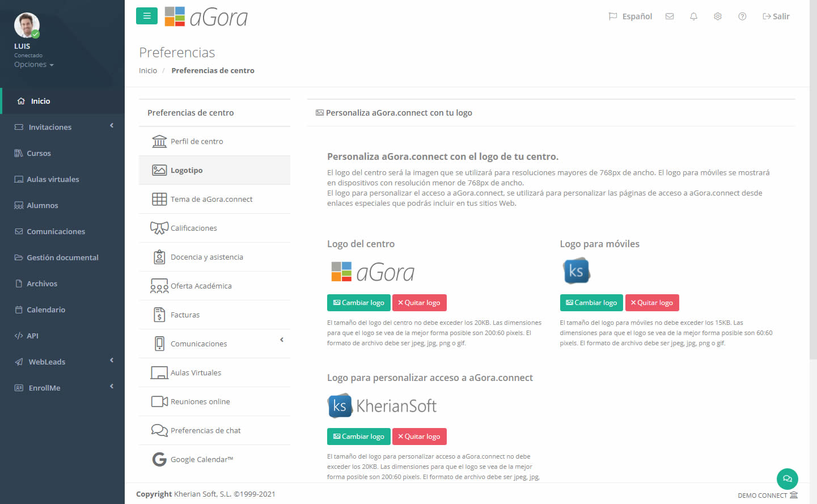Open Aulas Virtuales preferences
Viewport: 817px width, 504px height.
(x=214, y=372)
